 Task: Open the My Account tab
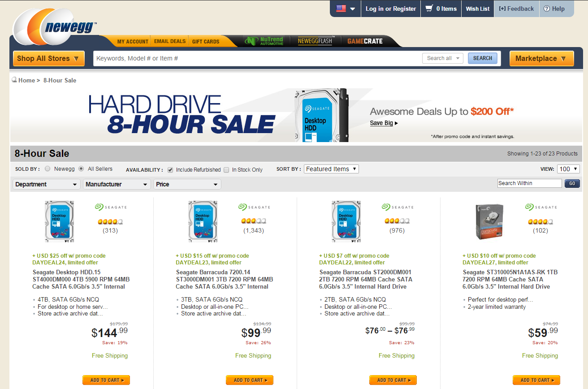click(133, 41)
